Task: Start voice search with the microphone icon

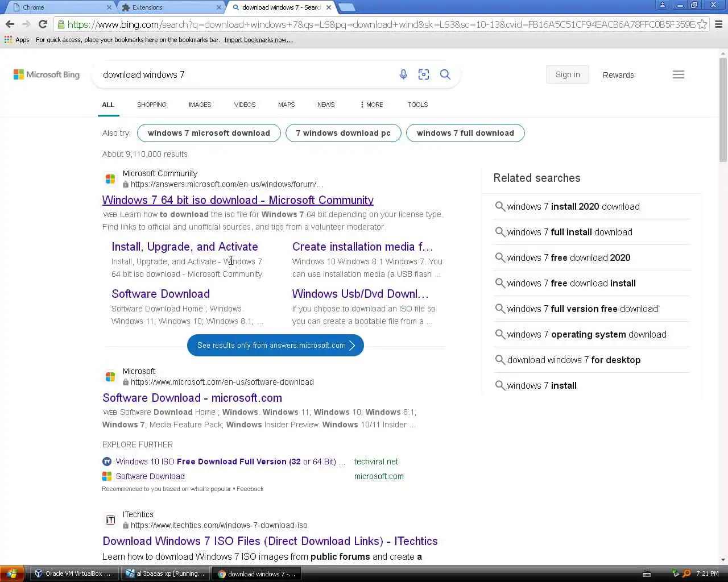Action: tap(403, 74)
